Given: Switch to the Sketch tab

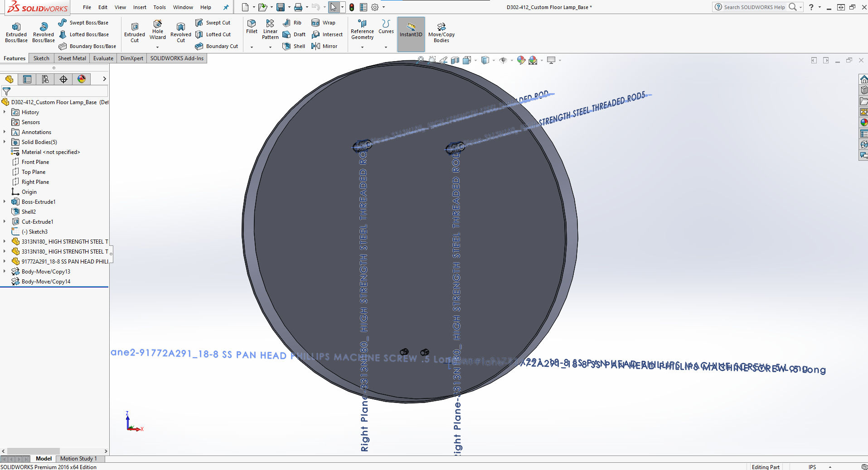Looking at the screenshot, I should click(x=41, y=58).
